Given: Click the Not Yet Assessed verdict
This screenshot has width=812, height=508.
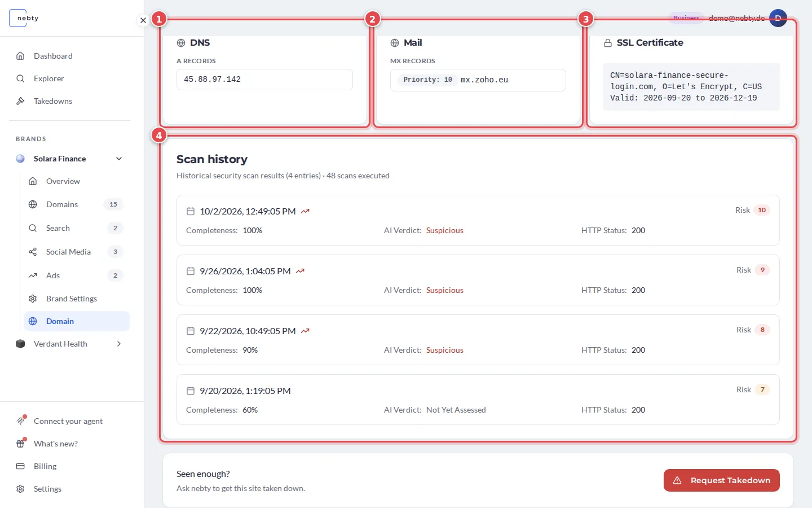Looking at the screenshot, I should point(456,410).
